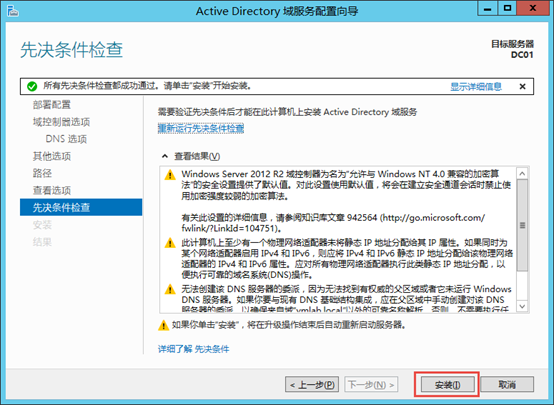Open the 详细了解 先决条件 help link
Screen dimensions: 554x405
pyautogui.click(x=193, y=349)
